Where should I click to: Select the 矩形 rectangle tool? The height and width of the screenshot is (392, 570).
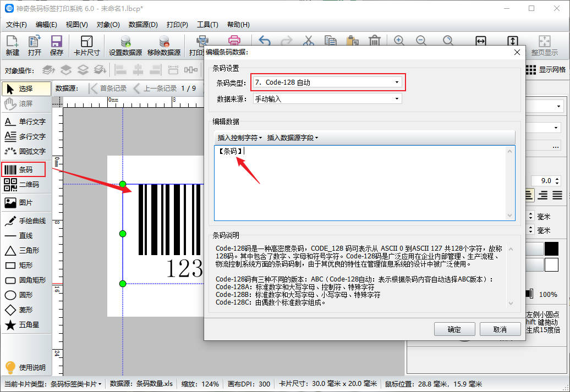(x=25, y=265)
